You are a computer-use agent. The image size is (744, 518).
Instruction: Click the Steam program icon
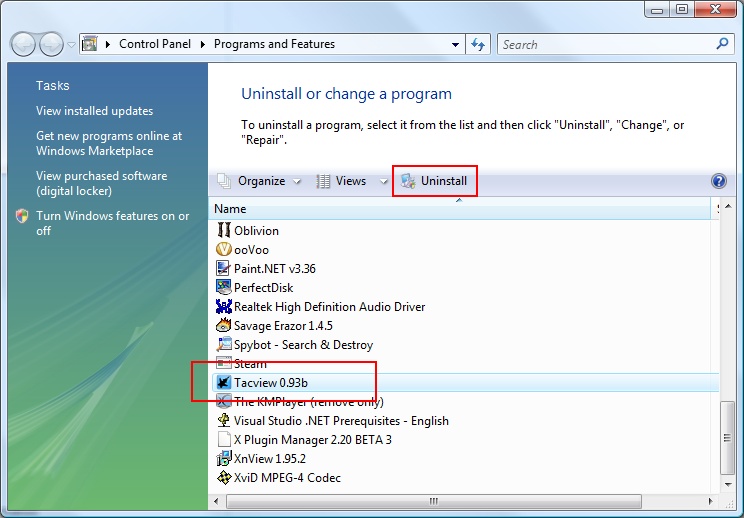tap(223, 363)
